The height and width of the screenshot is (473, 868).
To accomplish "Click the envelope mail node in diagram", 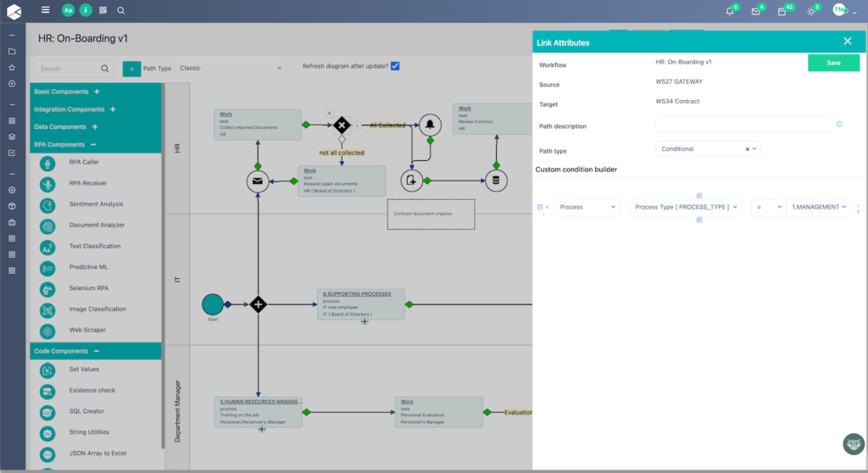I will tap(258, 181).
